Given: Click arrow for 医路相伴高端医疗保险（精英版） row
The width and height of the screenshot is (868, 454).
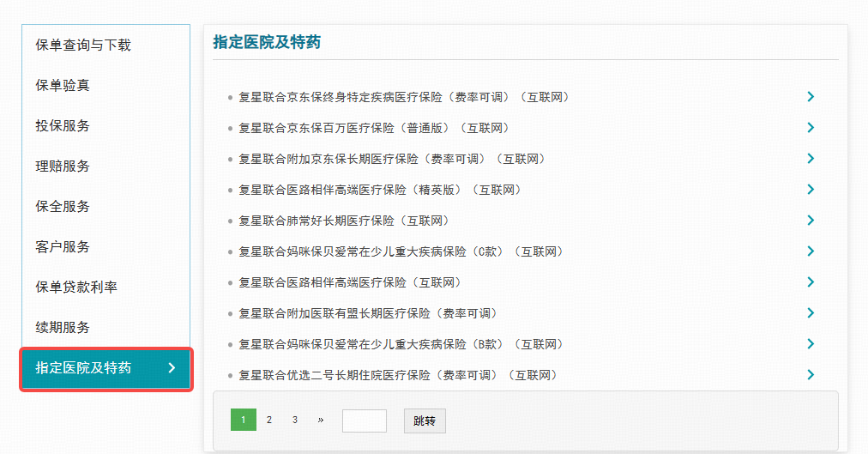Looking at the screenshot, I should (x=811, y=190).
